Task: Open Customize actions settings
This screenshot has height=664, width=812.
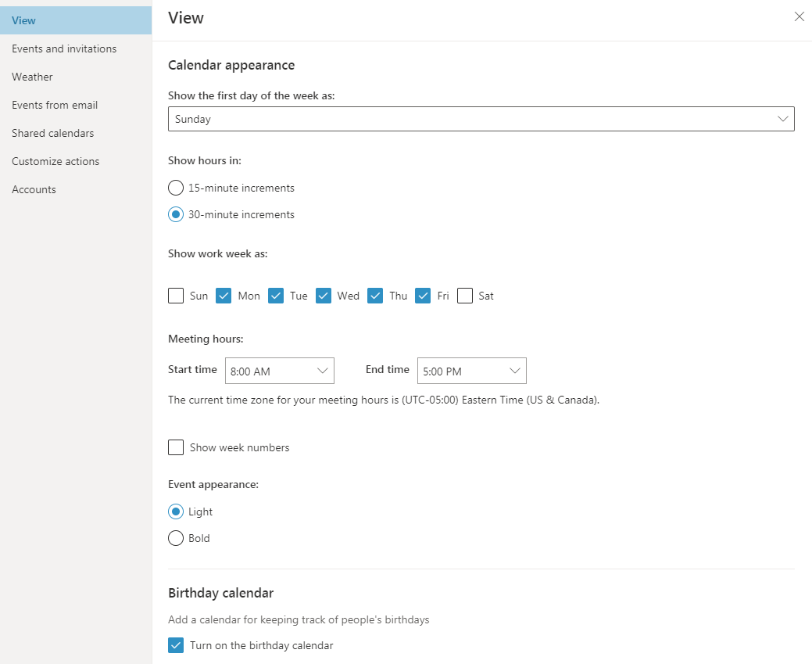Action: 55,161
